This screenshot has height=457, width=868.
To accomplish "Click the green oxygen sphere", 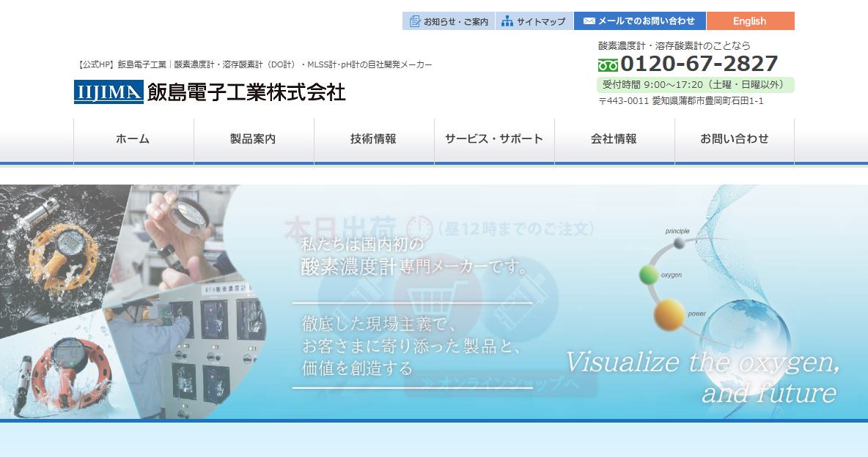I will pyautogui.click(x=649, y=275).
